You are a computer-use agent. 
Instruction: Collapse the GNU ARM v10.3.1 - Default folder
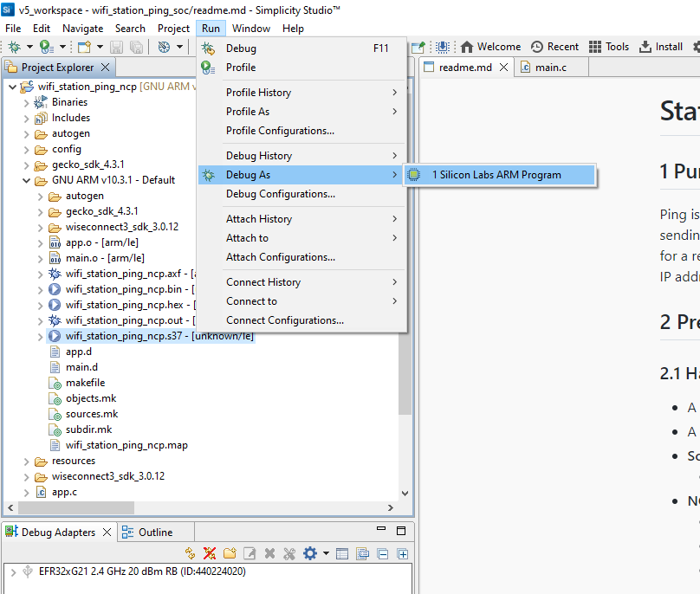click(26, 180)
